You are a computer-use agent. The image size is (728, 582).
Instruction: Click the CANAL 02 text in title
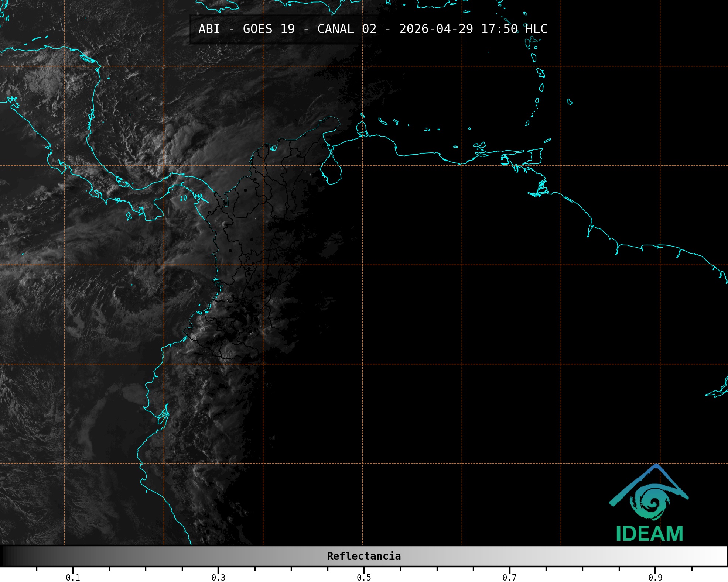coord(346,29)
